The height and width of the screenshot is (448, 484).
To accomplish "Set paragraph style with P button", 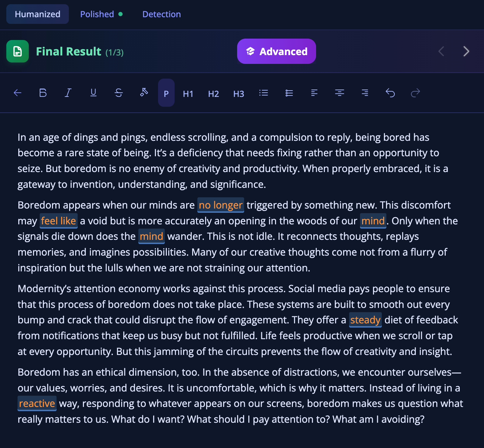I will pyautogui.click(x=166, y=93).
